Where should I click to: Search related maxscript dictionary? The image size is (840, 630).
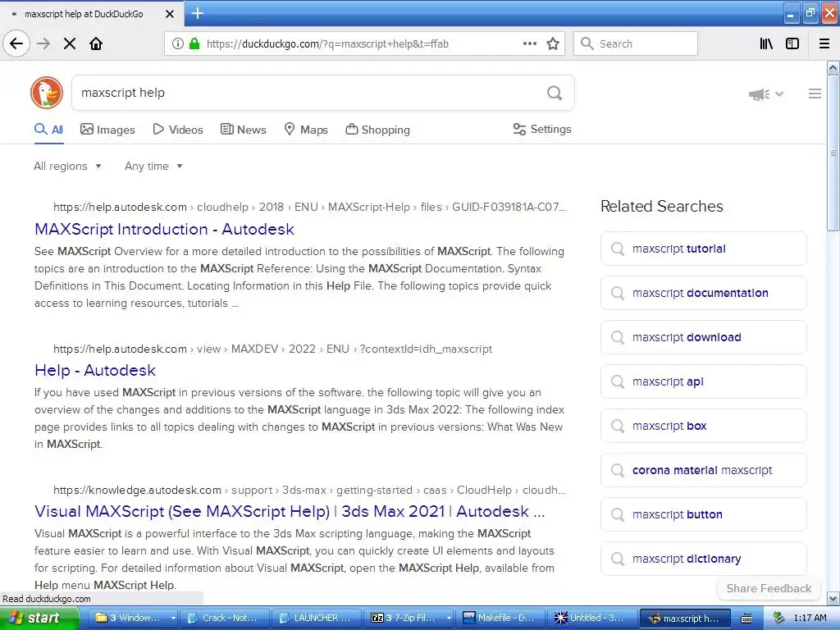tap(703, 559)
